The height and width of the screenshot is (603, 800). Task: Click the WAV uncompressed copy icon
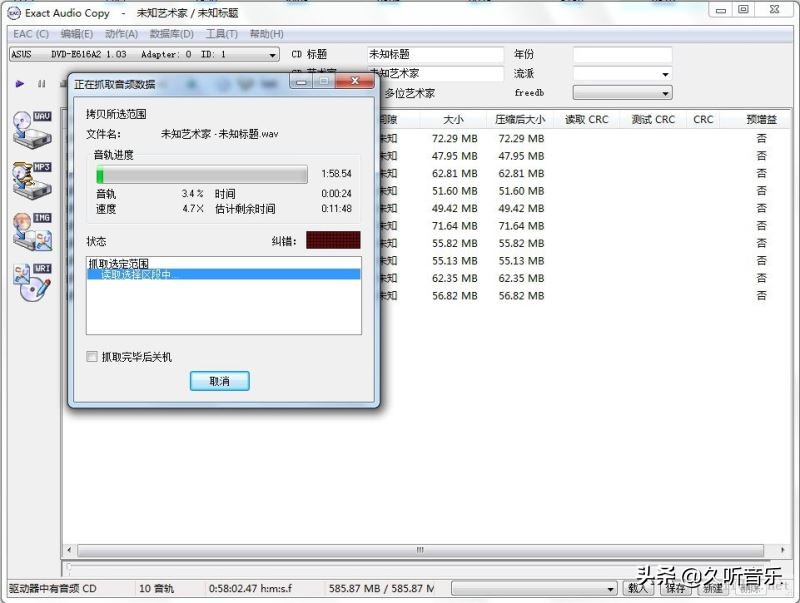tap(32, 130)
